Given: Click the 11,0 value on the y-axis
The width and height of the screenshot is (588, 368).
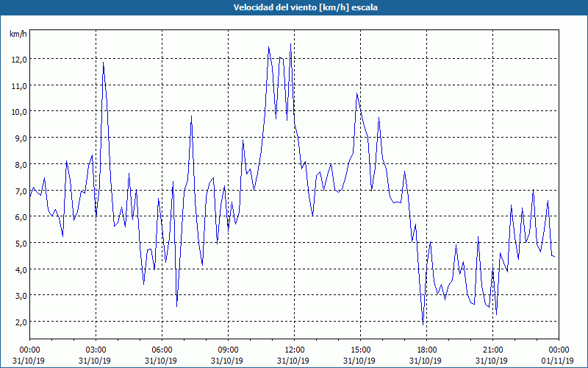Looking at the screenshot, I should 19,85.
